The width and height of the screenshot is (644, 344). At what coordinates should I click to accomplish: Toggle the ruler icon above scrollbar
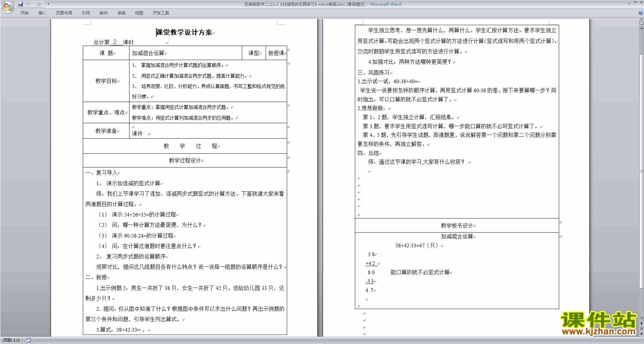[x=642, y=22]
